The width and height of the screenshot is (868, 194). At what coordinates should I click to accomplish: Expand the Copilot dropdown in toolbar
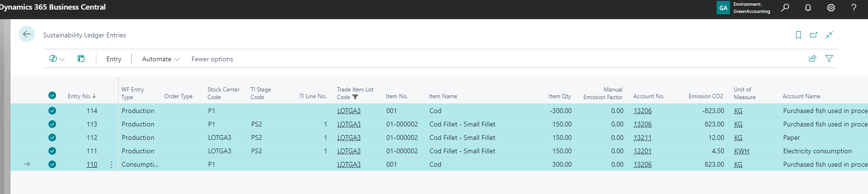(x=57, y=59)
